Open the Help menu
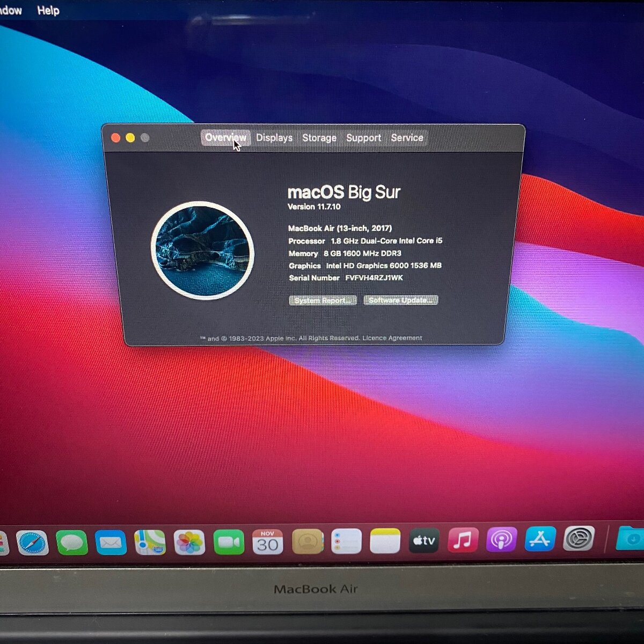This screenshot has height=644, width=644. [48, 11]
